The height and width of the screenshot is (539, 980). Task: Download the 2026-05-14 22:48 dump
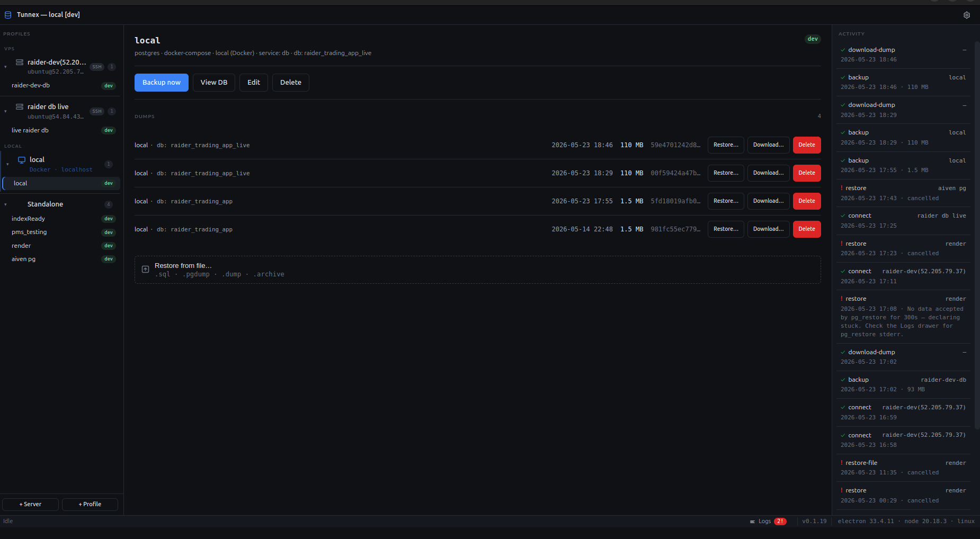[769, 229]
